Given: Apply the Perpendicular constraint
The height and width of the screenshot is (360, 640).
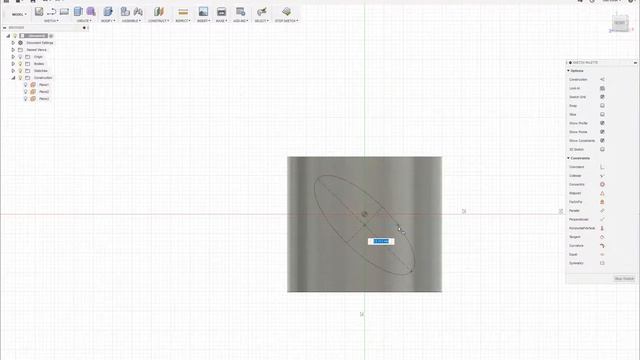Looking at the screenshot, I should coord(602,220).
